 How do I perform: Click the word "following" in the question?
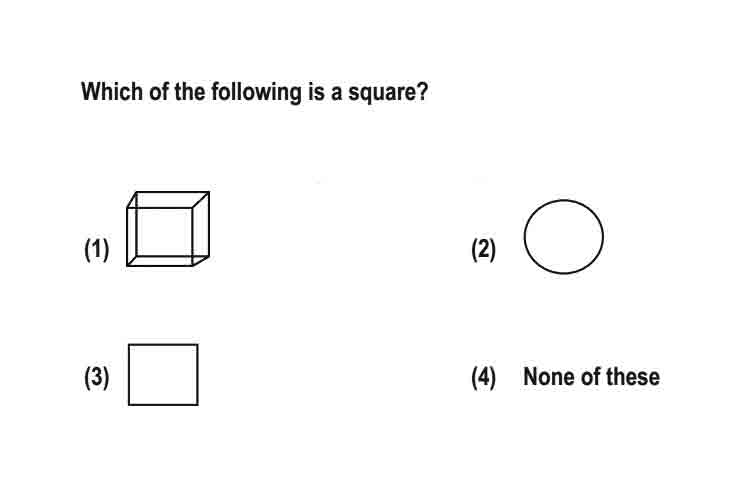tap(256, 92)
